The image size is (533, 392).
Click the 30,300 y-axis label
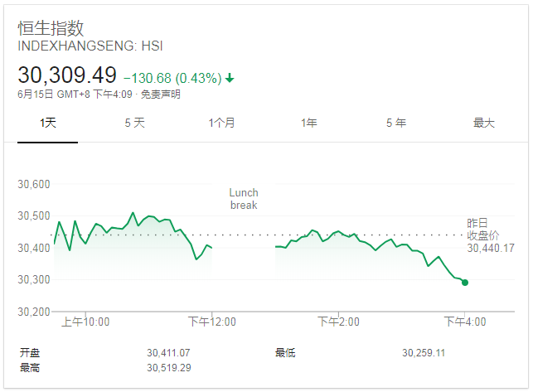[x=34, y=280]
